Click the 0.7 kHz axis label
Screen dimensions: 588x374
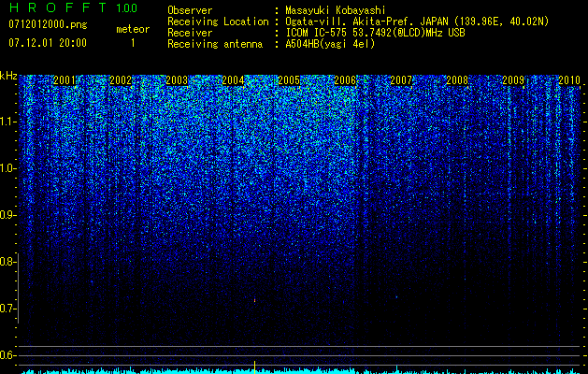pyautogui.click(x=7, y=309)
